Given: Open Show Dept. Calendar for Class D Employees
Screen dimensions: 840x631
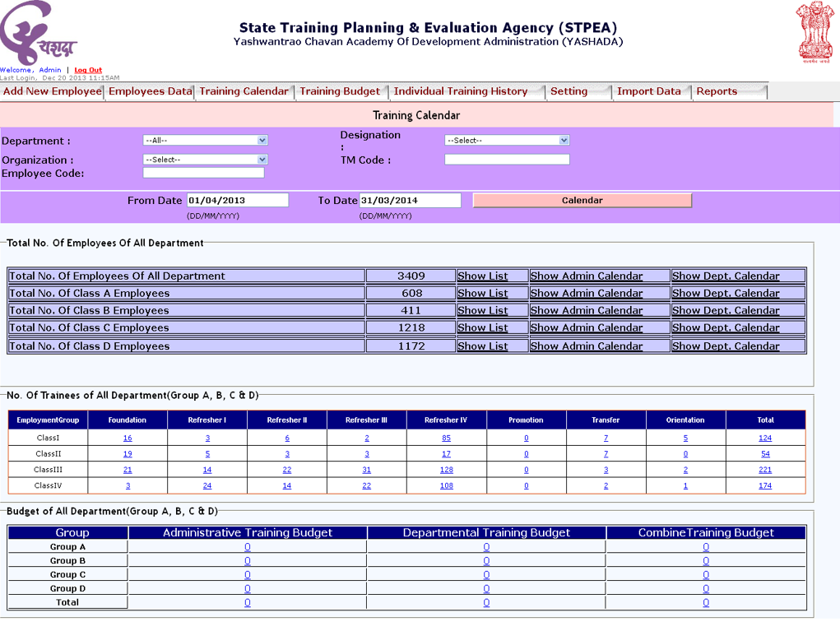Looking at the screenshot, I should tap(725, 346).
